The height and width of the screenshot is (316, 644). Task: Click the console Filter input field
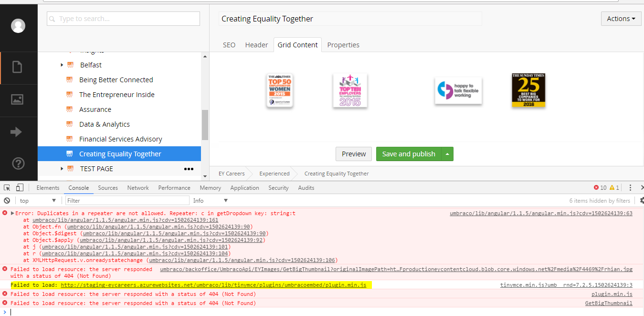coord(127,201)
